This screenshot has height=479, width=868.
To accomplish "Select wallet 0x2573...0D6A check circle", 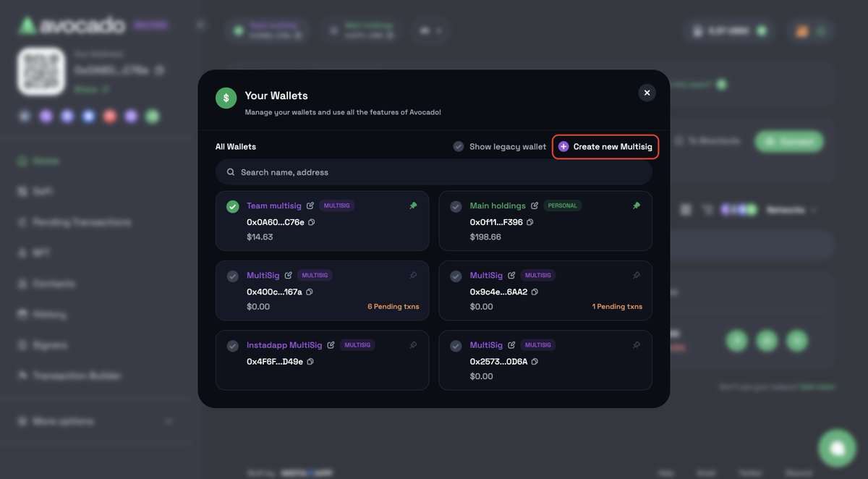I will [456, 346].
